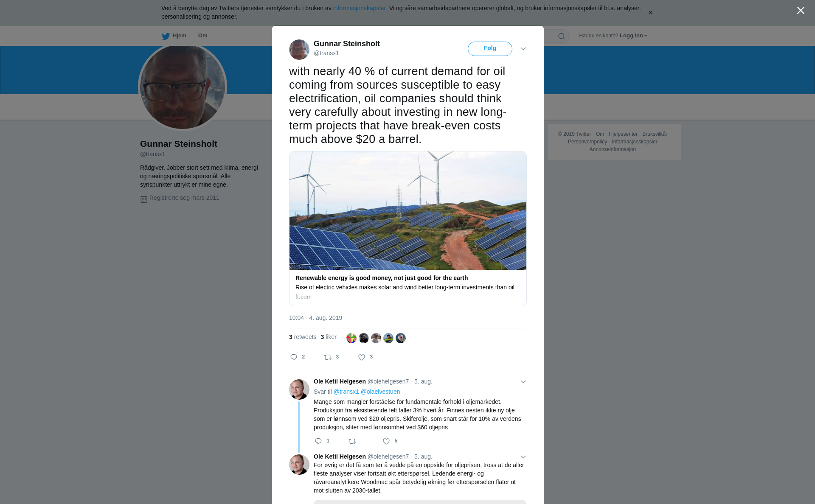
Task: Retweet Ole Ketil Helgesen's first reply
Action: tap(352, 441)
